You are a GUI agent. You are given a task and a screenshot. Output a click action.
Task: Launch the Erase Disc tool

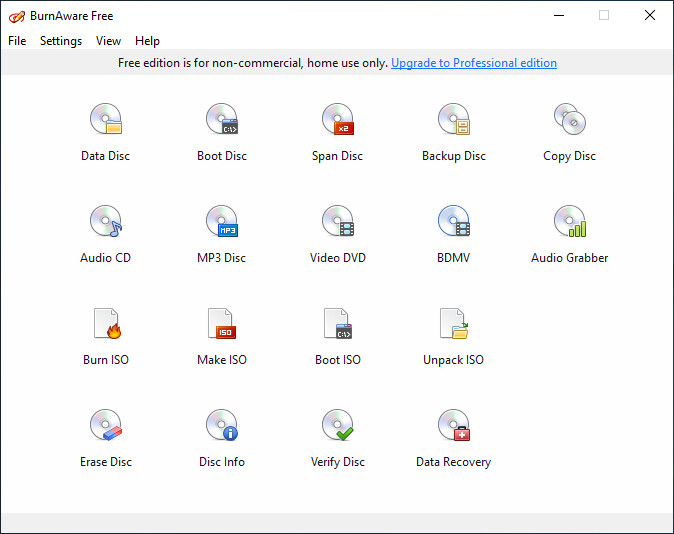click(x=106, y=425)
